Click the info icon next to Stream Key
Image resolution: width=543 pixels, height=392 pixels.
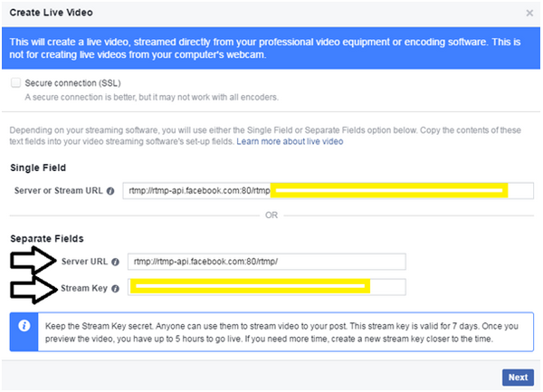115,287
